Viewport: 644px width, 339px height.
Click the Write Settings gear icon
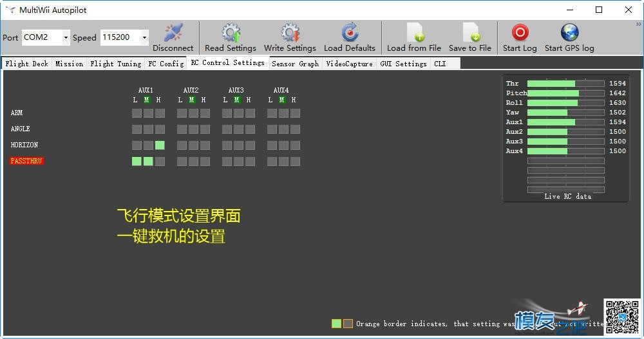pos(290,33)
